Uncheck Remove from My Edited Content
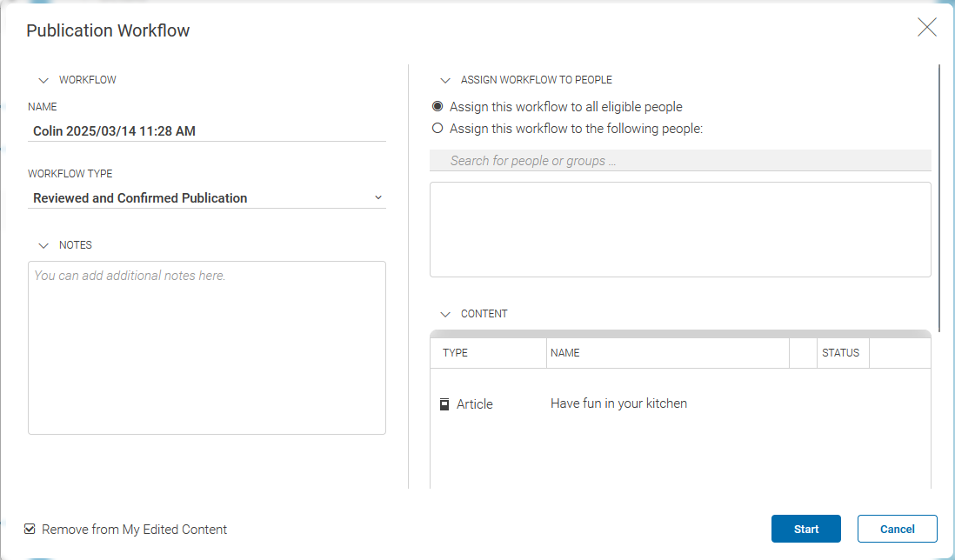The height and width of the screenshot is (560, 955). click(29, 529)
